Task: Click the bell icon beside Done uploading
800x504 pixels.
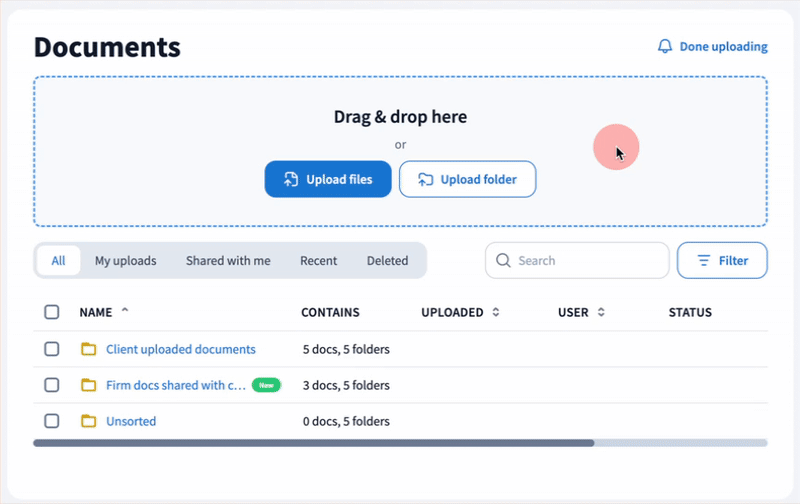Action: point(665,47)
